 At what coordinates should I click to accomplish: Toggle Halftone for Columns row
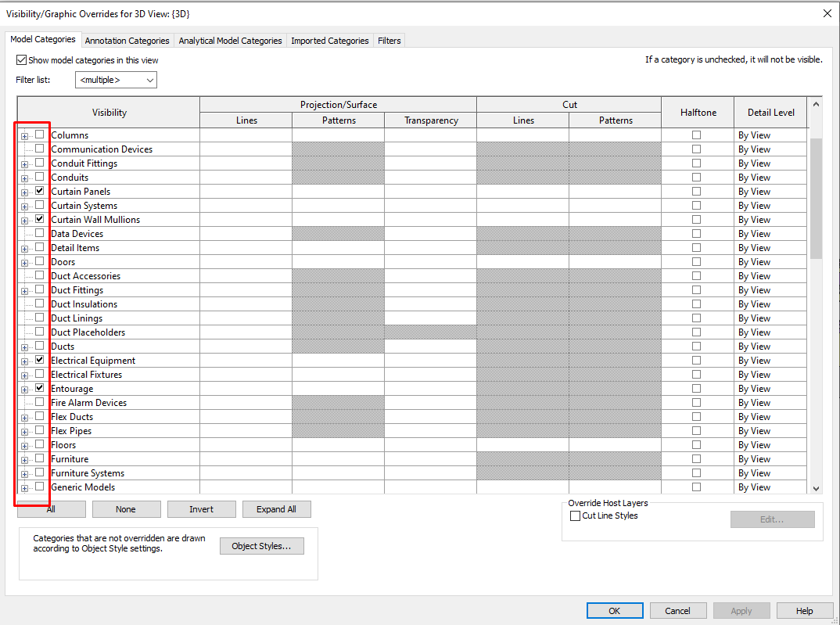696,135
